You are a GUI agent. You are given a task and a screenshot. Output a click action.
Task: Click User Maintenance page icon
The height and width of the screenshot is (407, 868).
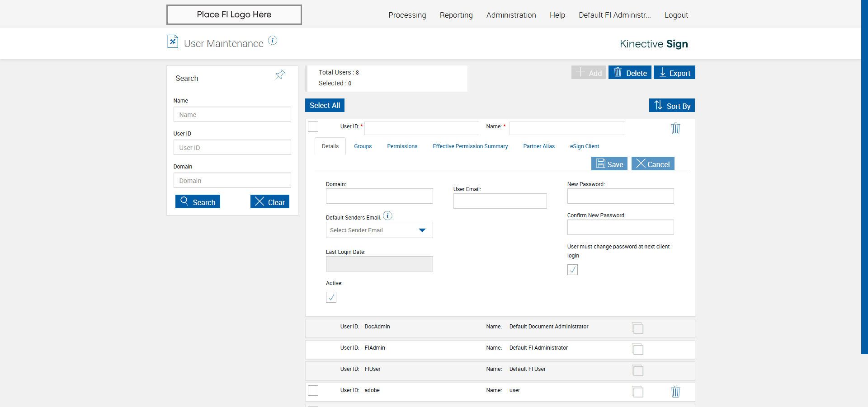[x=173, y=42]
